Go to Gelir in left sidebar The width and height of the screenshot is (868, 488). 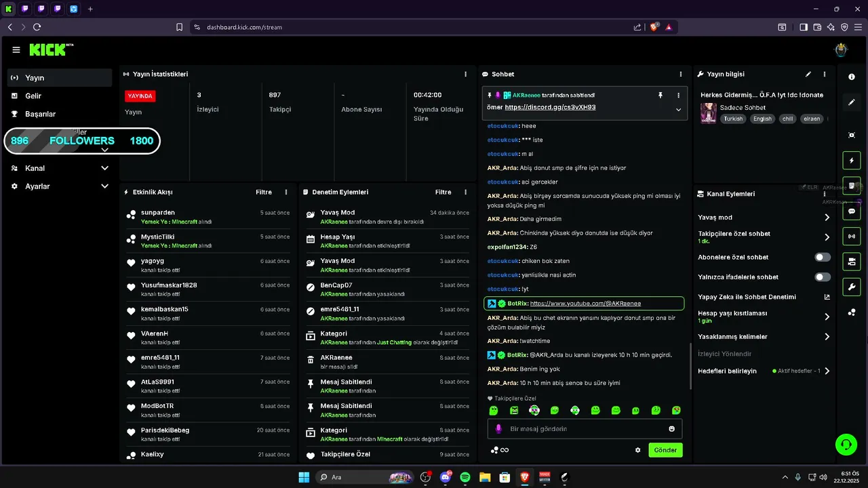pyautogui.click(x=60, y=96)
